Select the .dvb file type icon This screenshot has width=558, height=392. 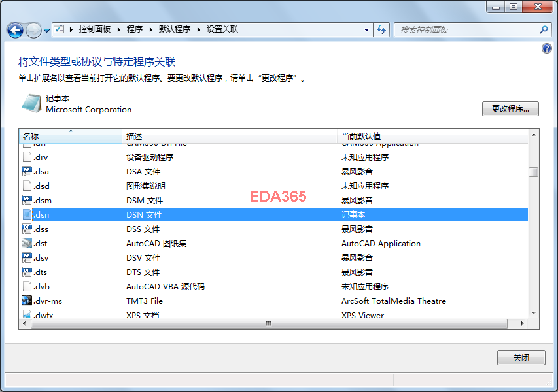pyautogui.click(x=27, y=286)
